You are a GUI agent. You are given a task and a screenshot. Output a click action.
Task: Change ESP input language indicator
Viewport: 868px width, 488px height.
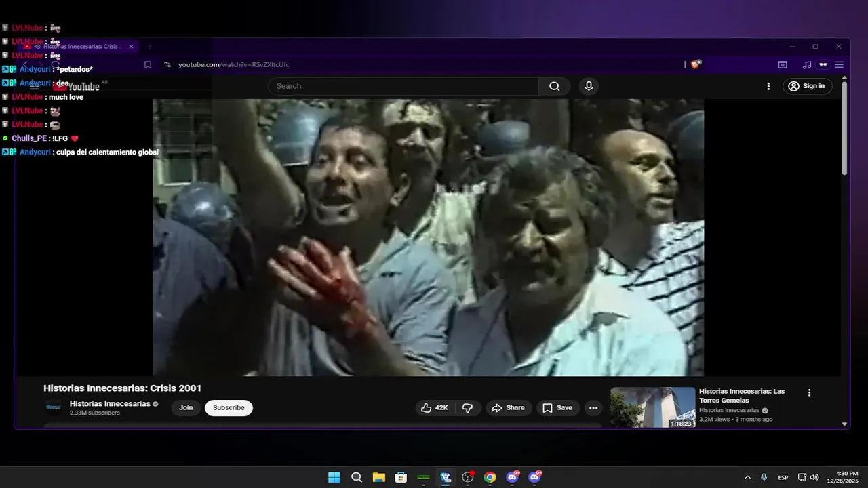tap(783, 477)
